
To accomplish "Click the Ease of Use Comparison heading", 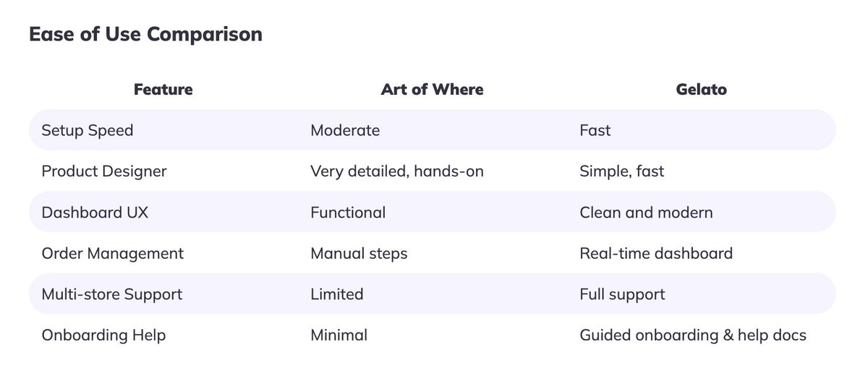I will click(x=145, y=34).
